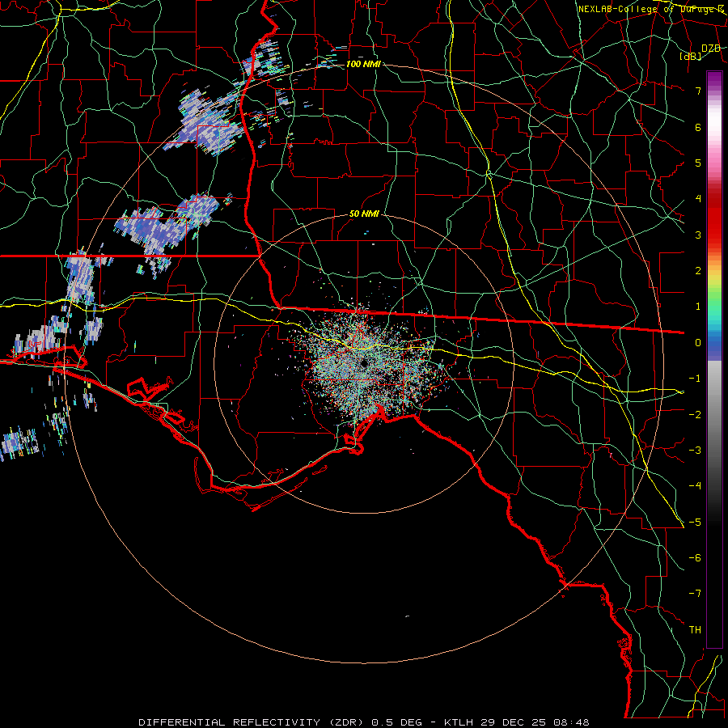Click the "-4" value on the color scale
The image size is (728, 728).
[x=695, y=485]
